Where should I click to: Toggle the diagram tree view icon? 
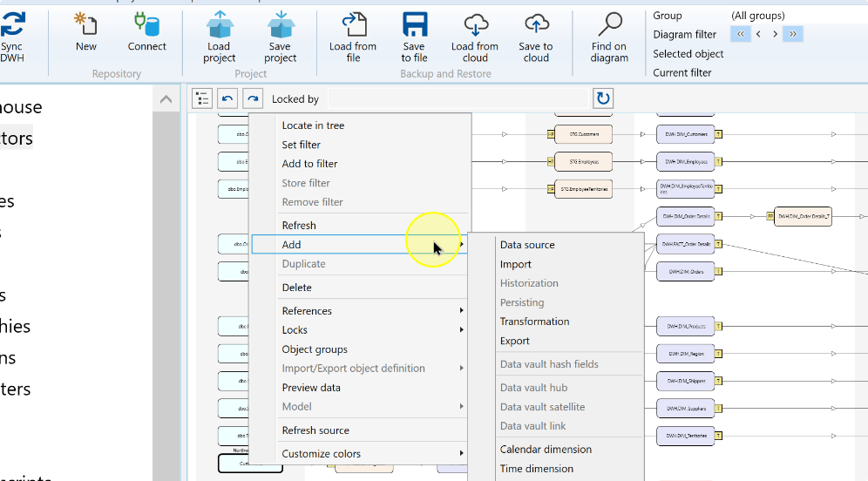point(202,99)
